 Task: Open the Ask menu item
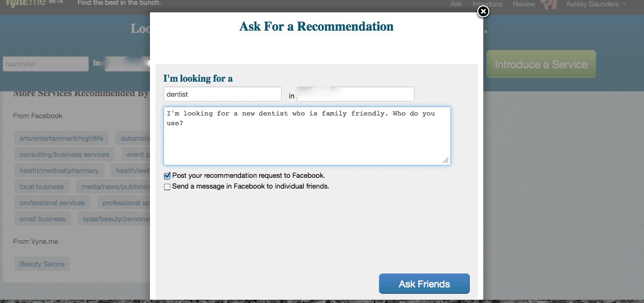point(456,4)
